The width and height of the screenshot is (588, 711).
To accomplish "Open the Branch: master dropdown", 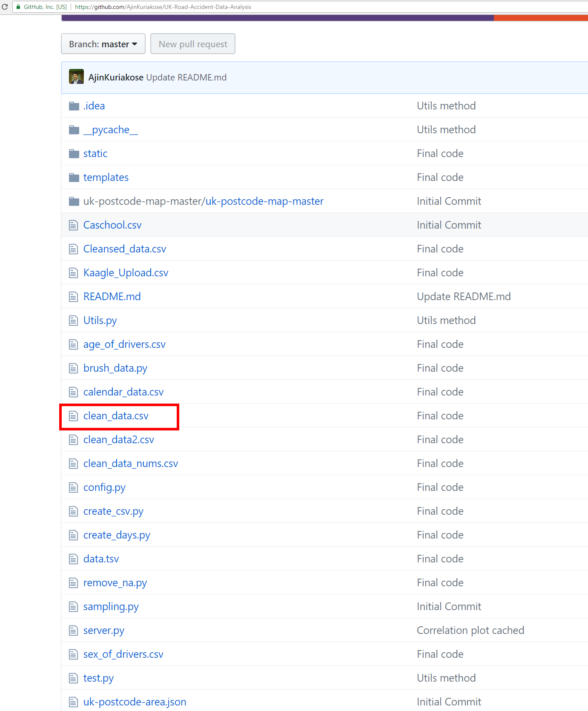I will (x=103, y=44).
